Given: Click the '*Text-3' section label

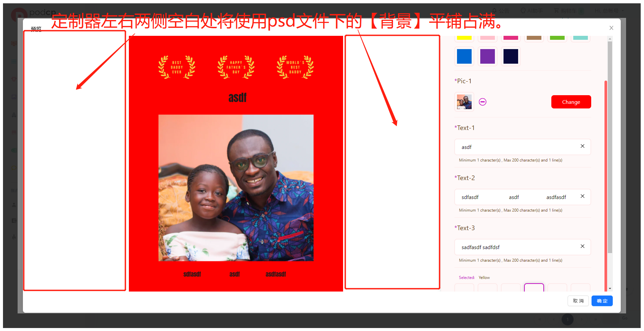Looking at the screenshot, I should [465, 228].
